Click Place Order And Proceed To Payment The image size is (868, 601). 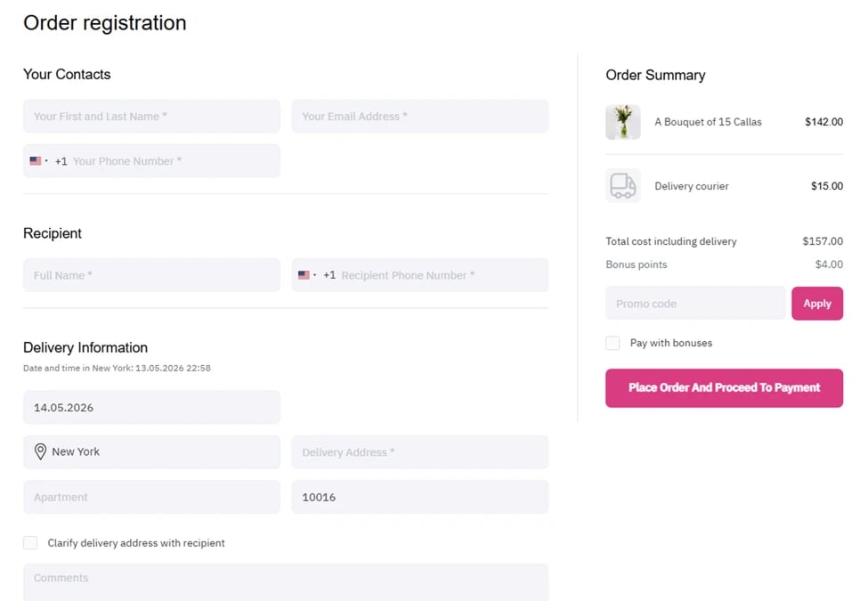tap(724, 388)
